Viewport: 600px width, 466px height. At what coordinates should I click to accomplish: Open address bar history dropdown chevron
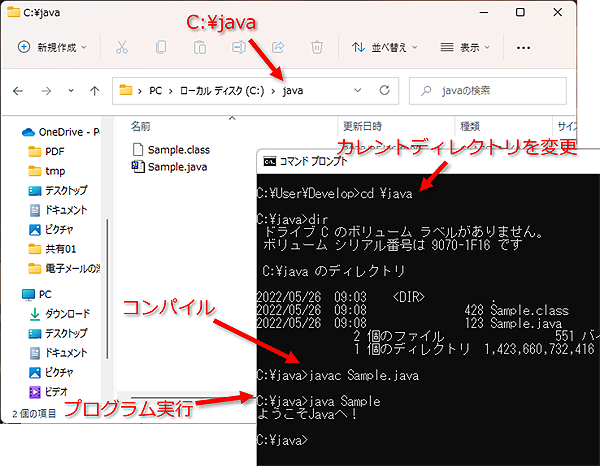[x=358, y=91]
